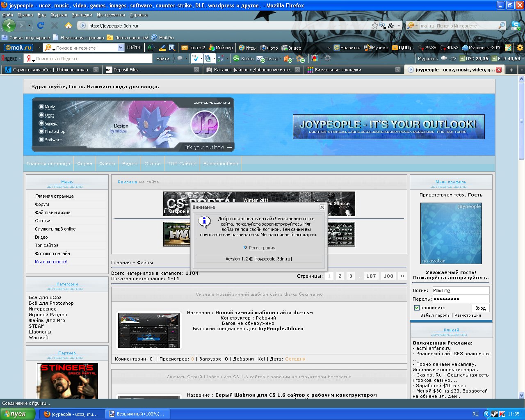Open Форум in the site navigation bar
Screen dimensions: 525x420
click(x=84, y=164)
